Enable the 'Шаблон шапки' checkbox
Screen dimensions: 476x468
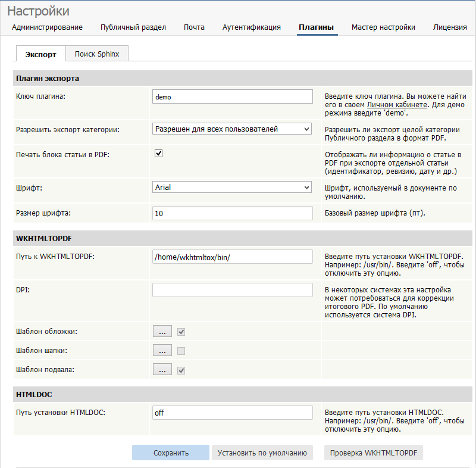(181, 351)
